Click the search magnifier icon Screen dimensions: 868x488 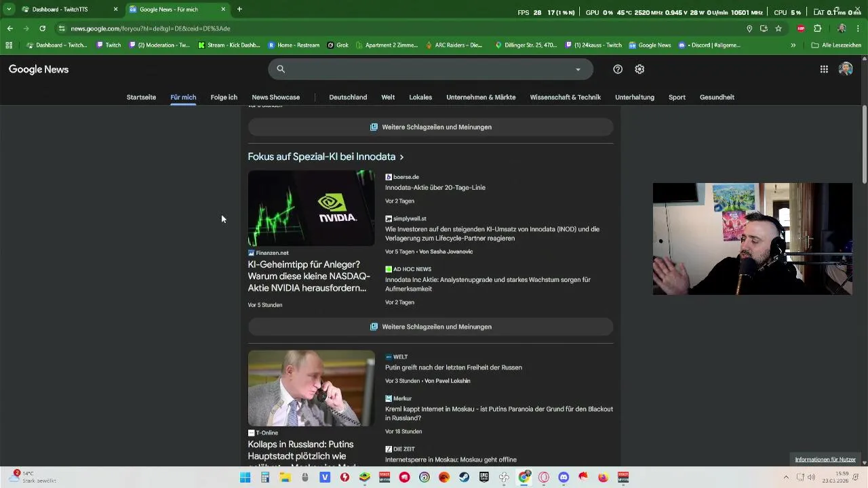click(x=281, y=69)
